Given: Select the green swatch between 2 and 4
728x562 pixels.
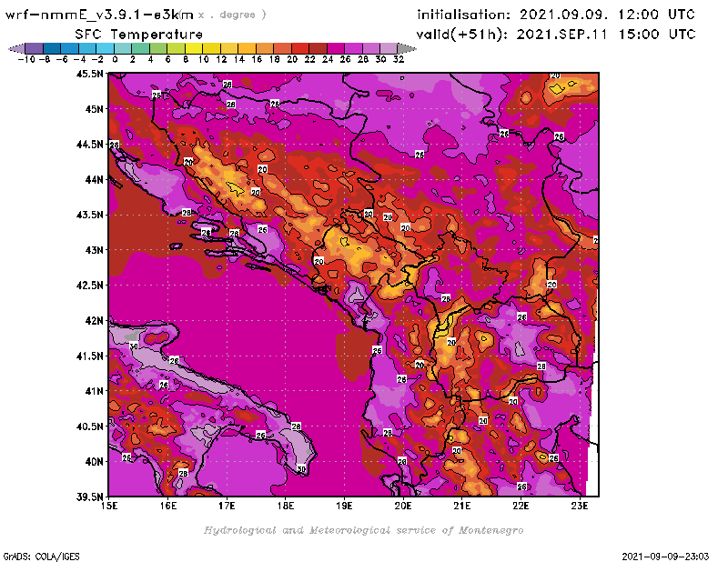Looking at the screenshot, I should [x=141, y=48].
